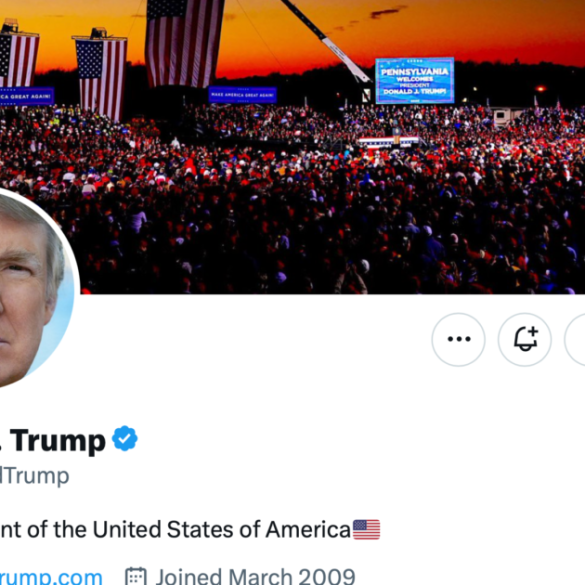The image size is (585, 585).
Task: Open the three-dot More options button
Action: (x=459, y=339)
